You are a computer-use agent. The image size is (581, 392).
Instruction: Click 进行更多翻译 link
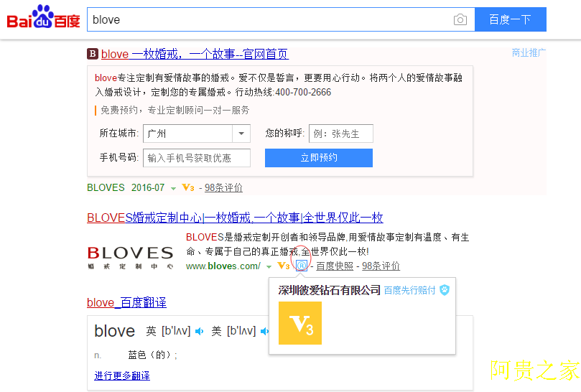[122, 375]
